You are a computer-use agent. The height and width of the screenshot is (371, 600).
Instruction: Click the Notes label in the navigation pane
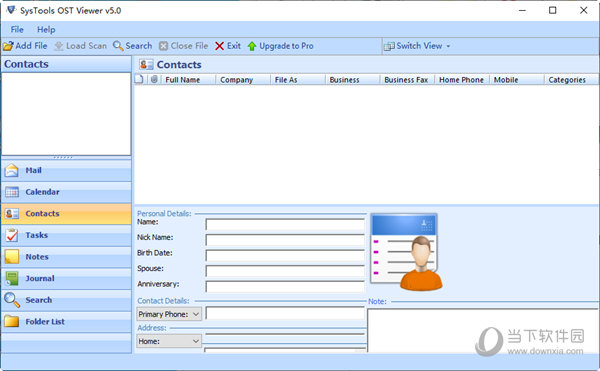click(x=37, y=257)
